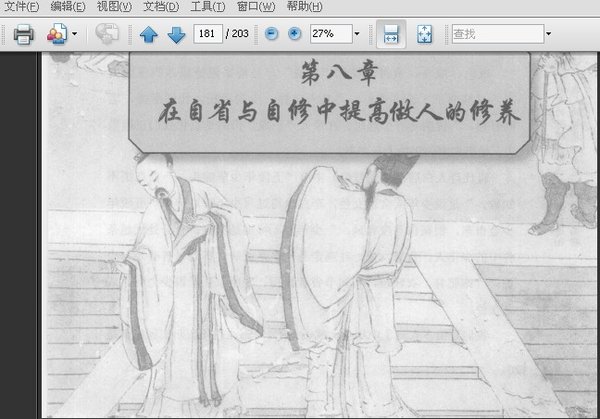600x419 pixels.
Task: Open the 编辑(E) menu
Action: click(x=68, y=7)
